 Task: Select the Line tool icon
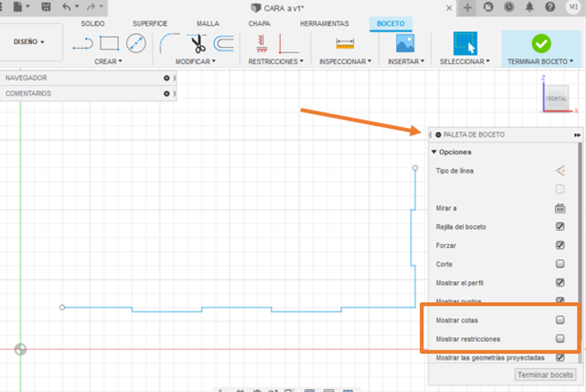[83, 43]
